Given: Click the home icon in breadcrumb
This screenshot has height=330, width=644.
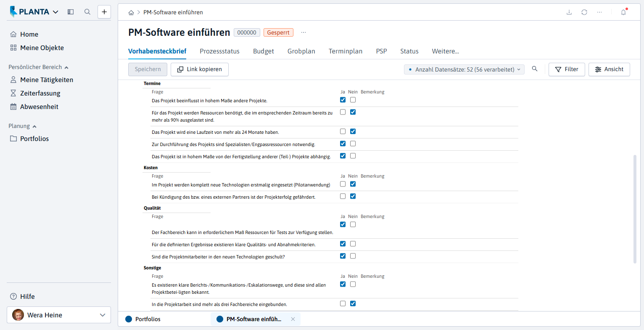Looking at the screenshot, I should 131,13.
